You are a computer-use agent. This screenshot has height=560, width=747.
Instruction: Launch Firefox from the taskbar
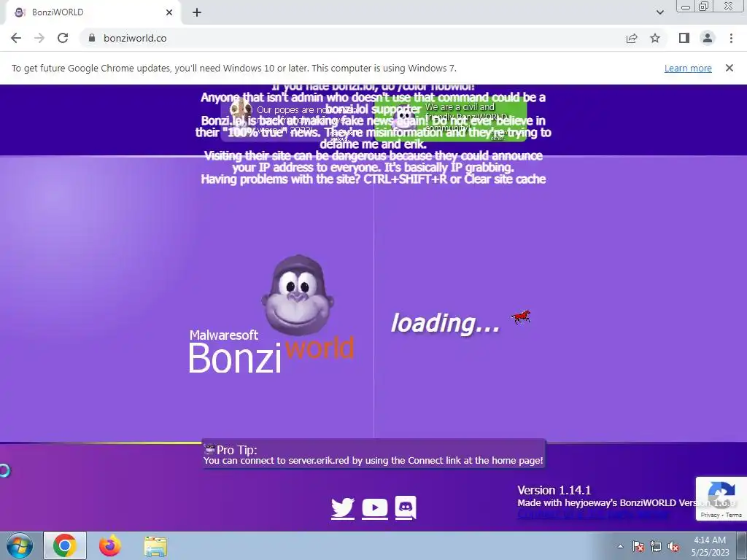click(110, 545)
